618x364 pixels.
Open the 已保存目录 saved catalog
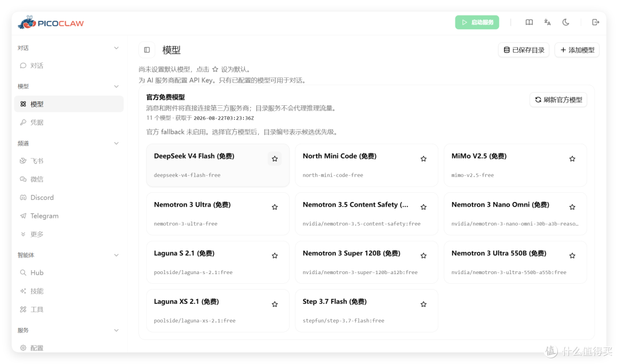pyautogui.click(x=524, y=50)
